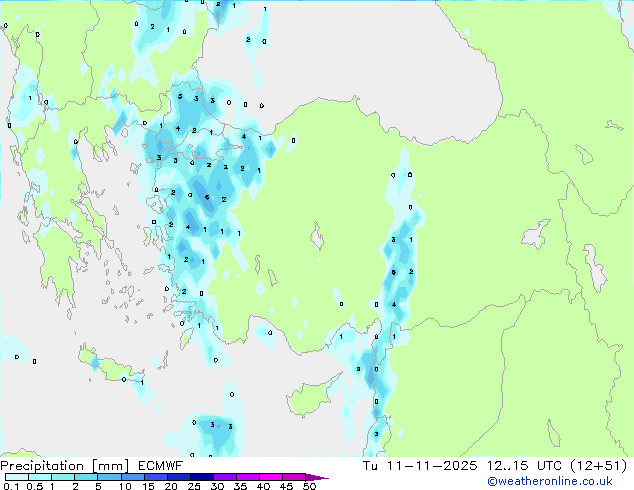The image size is (634, 490).
Task: Click the 15–20 mm legend swatch
Action: click(x=155, y=477)
